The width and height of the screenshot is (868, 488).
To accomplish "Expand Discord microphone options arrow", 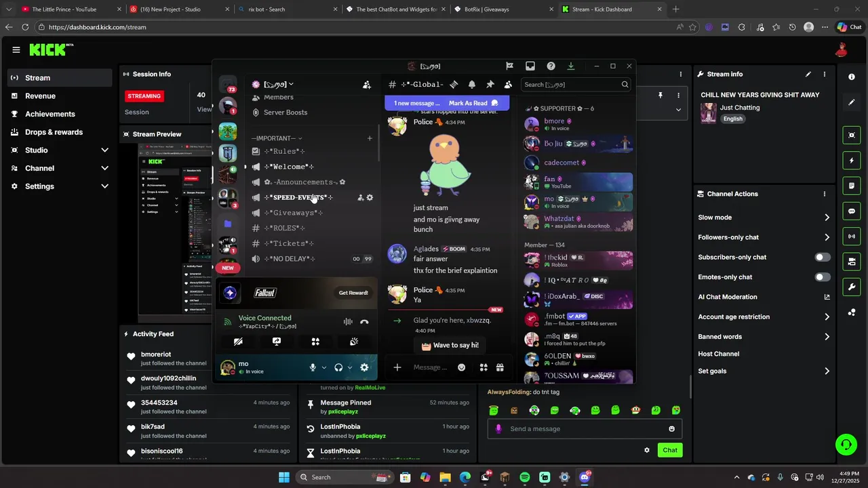I will coord(324,367).
